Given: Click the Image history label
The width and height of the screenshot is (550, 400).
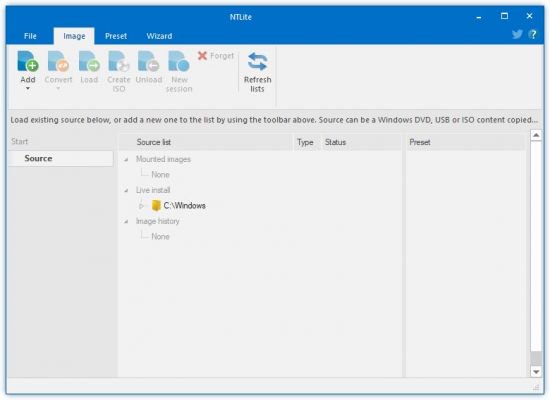Looking at the screenshot, I should (157, 221).
